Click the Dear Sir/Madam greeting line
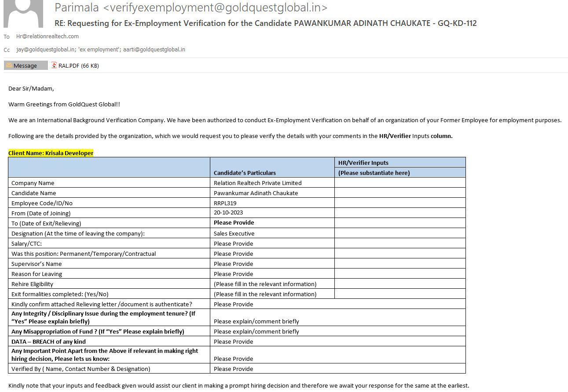568x392 pixels. 31,88
